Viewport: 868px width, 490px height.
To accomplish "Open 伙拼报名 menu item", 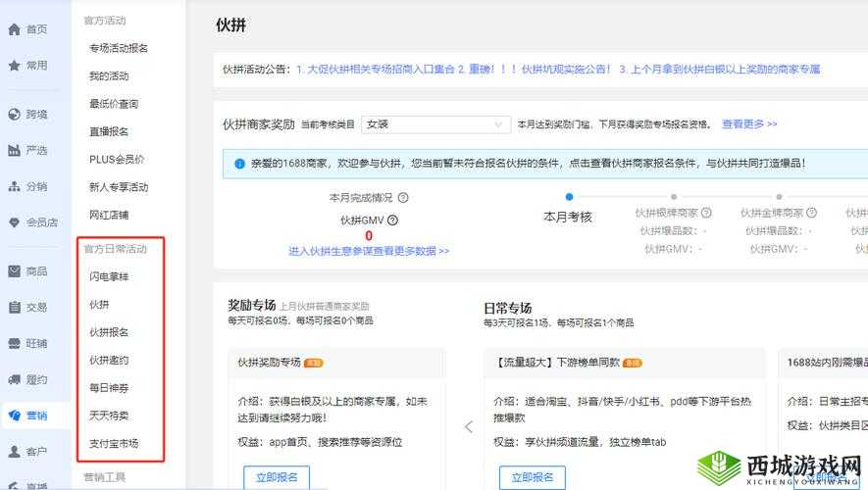I will tap(109, 332).
